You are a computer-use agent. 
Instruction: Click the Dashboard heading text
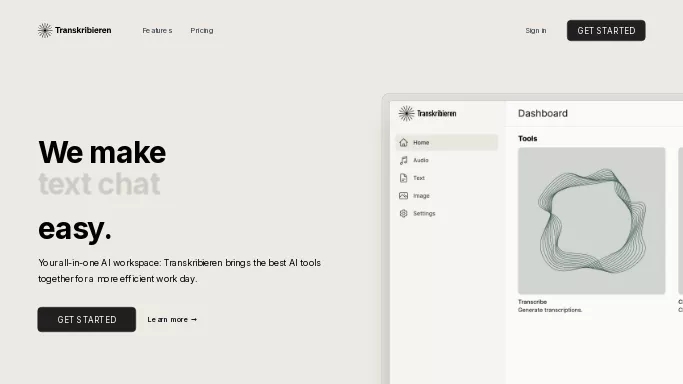coord(543,114)
